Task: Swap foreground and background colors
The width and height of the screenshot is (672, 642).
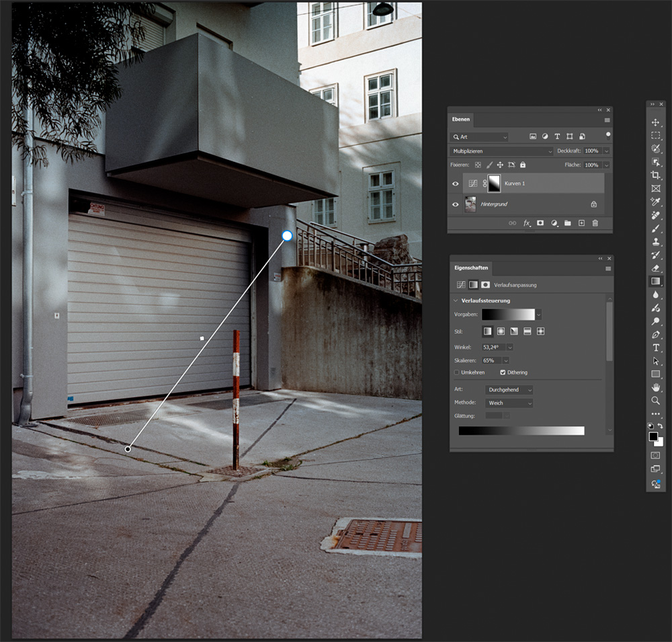Action: [661, 426]
